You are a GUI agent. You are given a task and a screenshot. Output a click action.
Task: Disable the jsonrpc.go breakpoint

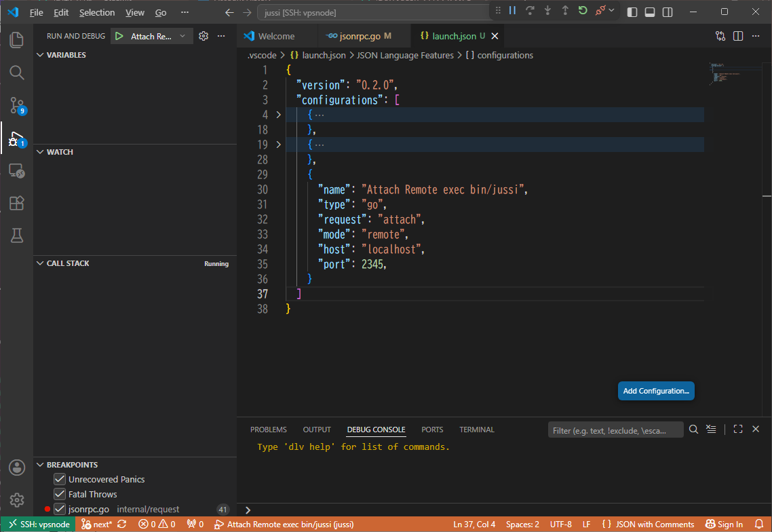[x=60, y=509]
